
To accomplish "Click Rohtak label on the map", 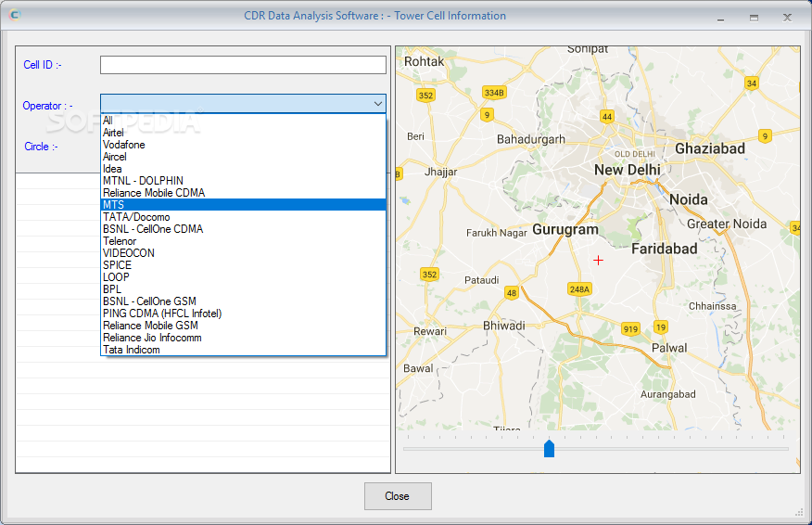I will 425,61.
